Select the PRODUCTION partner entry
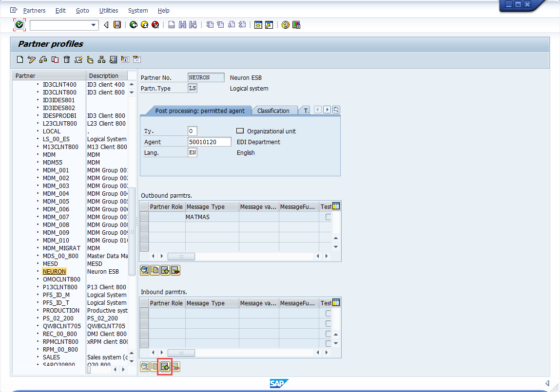Viewport: 560px width, 392px height. (61, 310)
